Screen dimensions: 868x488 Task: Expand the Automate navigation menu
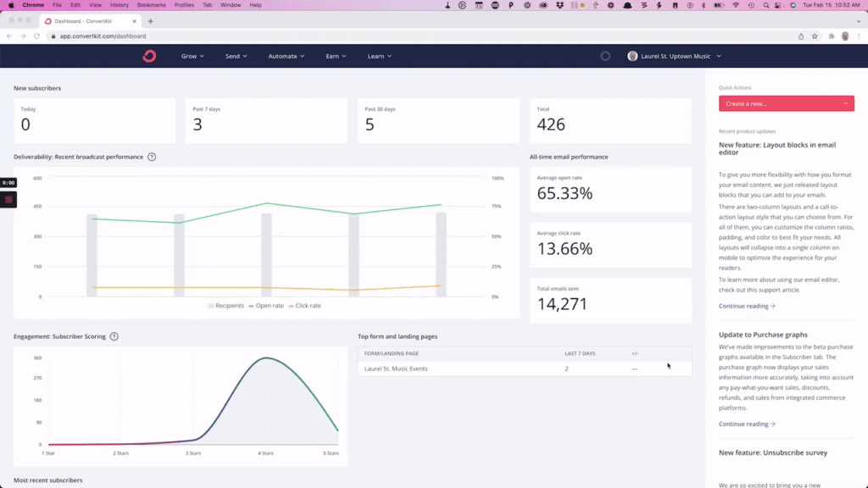tap(287, 56)
